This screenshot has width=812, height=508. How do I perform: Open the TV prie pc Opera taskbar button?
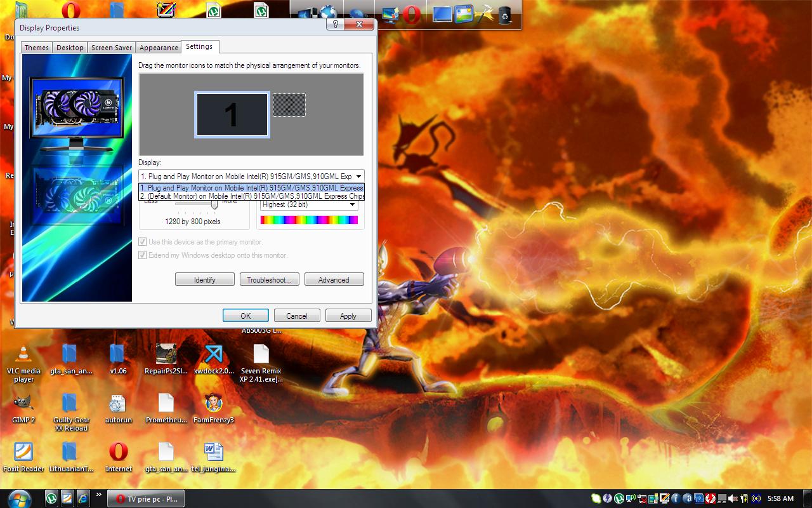tap(146, 498)
